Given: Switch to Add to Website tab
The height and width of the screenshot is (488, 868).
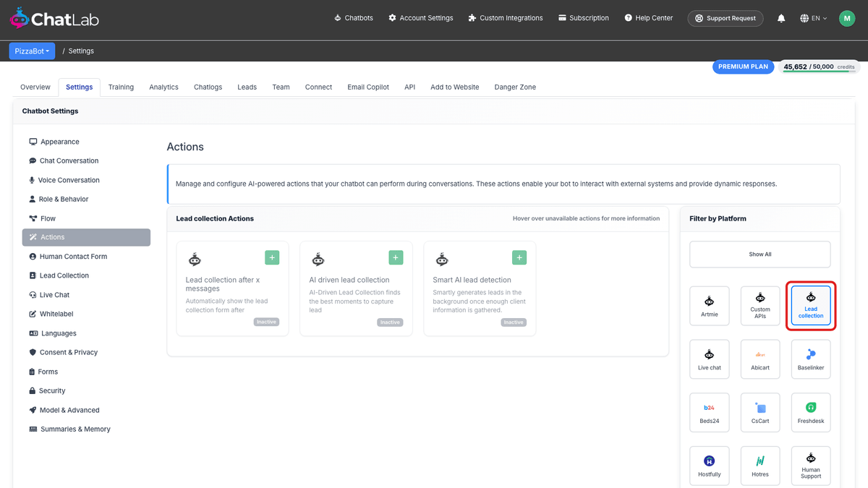Looking at the screenshot, I should pyautogui.click(x=455, y=87).
